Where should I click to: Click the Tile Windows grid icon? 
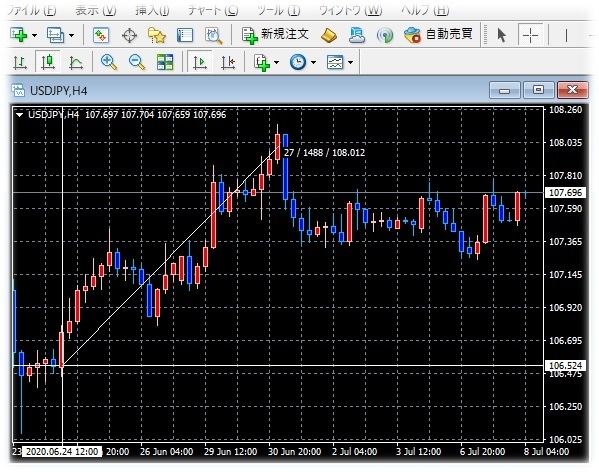(x=165, y=62)
